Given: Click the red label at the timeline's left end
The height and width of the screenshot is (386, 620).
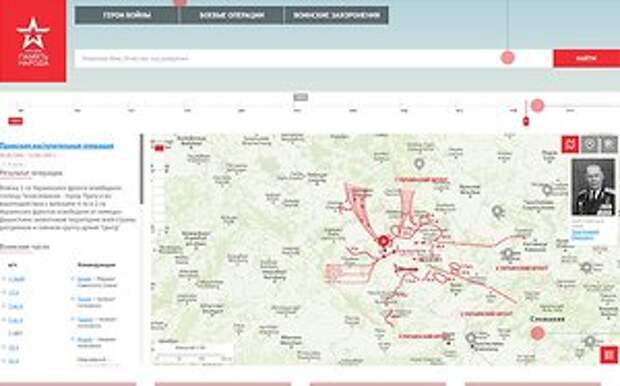Looking at the screenshot, I should pyautogui.click(x=15, y=121).
